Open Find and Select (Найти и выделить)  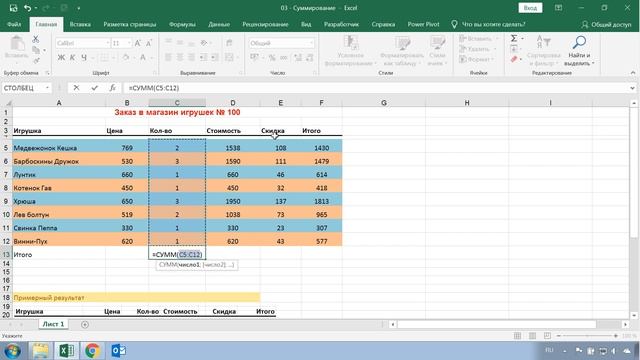579,51
